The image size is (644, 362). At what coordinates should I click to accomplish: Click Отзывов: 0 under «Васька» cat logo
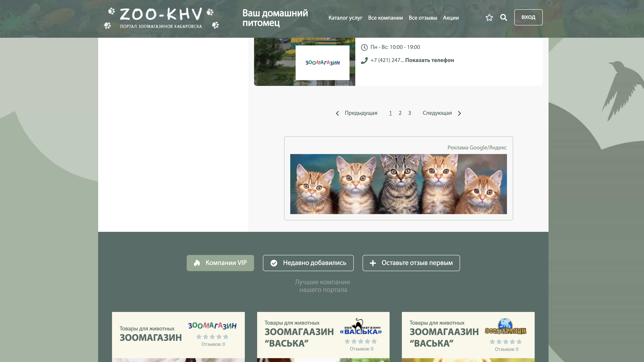pyautogui.click(x=361, y=349)
